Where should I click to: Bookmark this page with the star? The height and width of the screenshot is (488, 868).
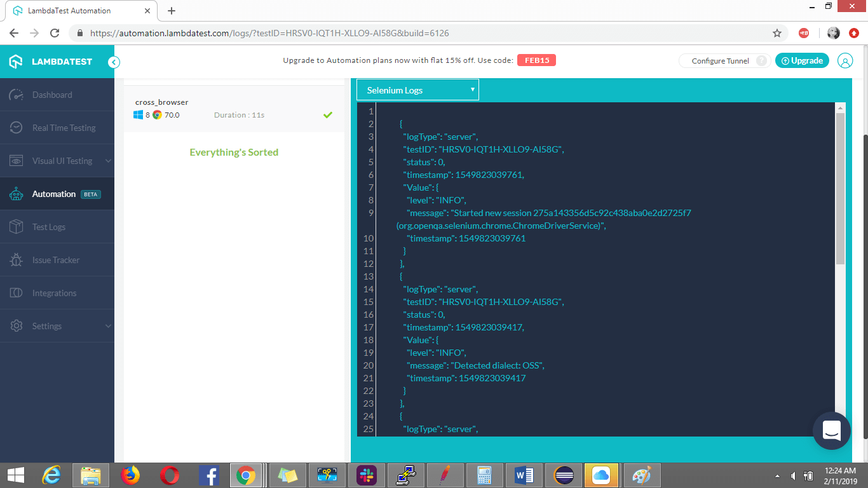click(x=776, y=33)
